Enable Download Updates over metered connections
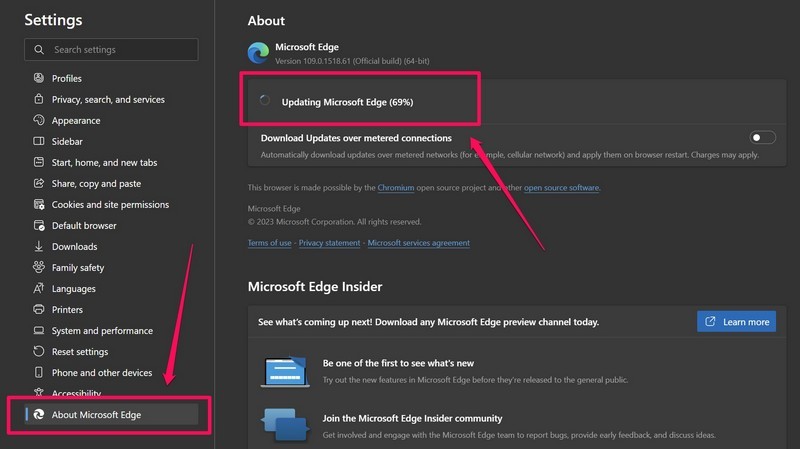The height and width of the screenshot is (449, 800). tap(762, 138)
